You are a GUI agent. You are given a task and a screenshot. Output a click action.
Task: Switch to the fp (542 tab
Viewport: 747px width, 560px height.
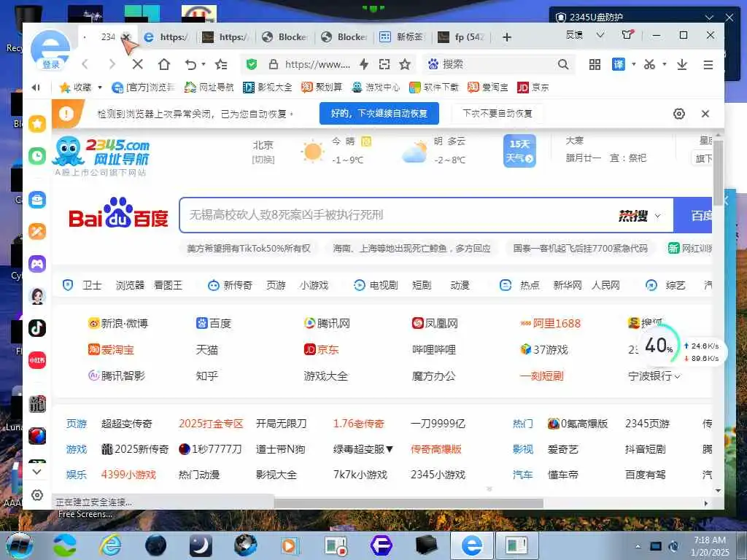click(462, 36)
